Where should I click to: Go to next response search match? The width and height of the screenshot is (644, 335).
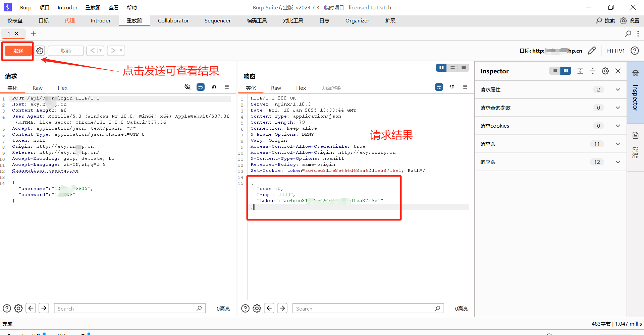click(282, 308)
